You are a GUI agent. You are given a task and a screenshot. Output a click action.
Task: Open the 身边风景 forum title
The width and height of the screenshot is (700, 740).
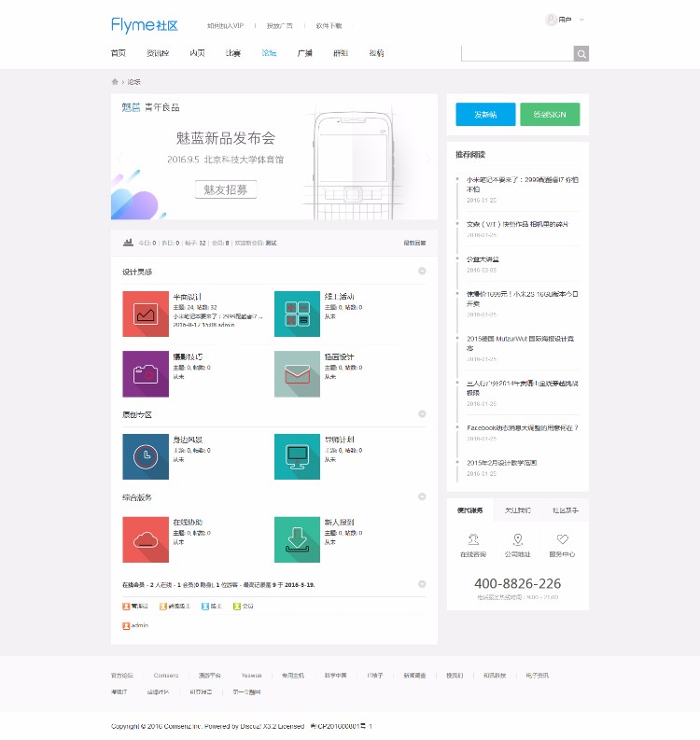[188, 440]
